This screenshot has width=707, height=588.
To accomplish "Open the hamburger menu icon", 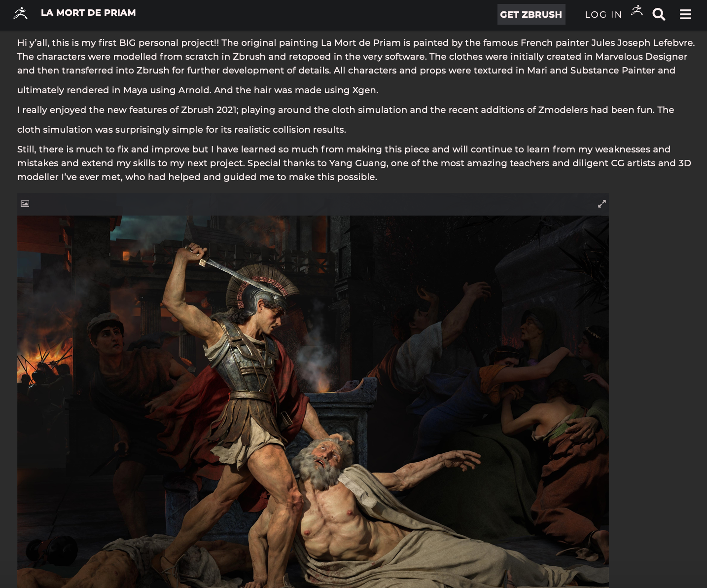I will (685, 14).
